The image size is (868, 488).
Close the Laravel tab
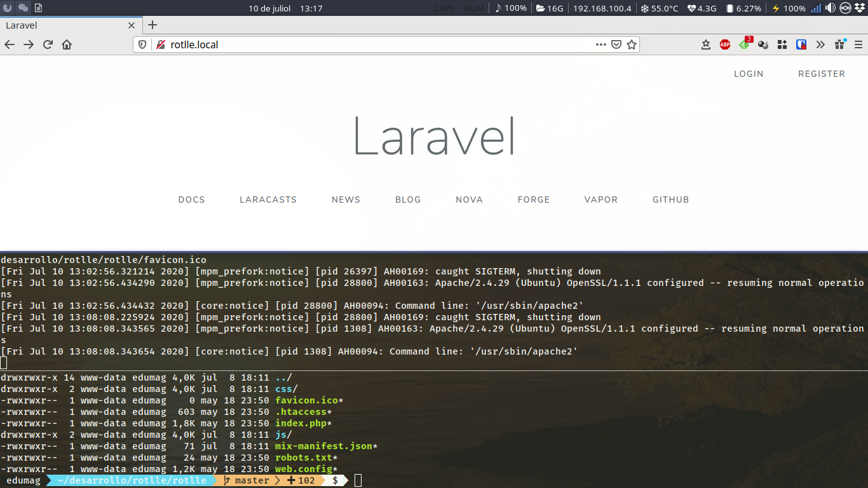132,25
